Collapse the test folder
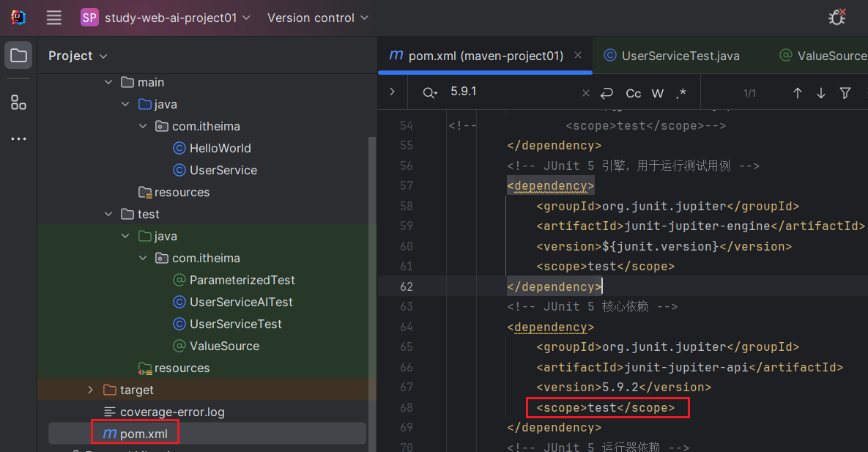The width and height of the screenshot is (868, 452). point(108,214)
